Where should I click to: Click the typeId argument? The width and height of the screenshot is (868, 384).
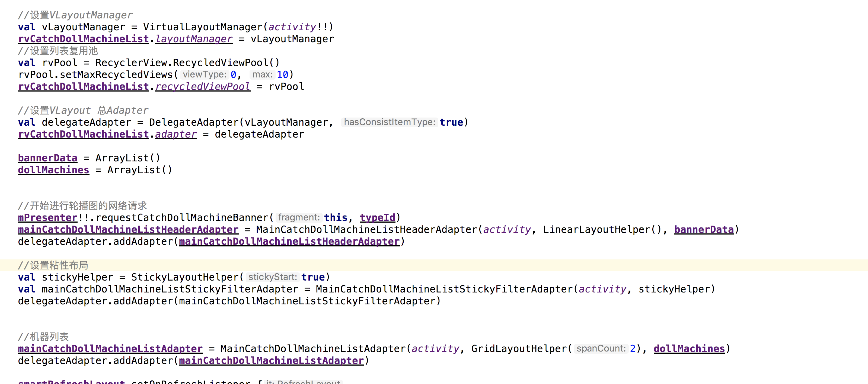tap(377, 218)
